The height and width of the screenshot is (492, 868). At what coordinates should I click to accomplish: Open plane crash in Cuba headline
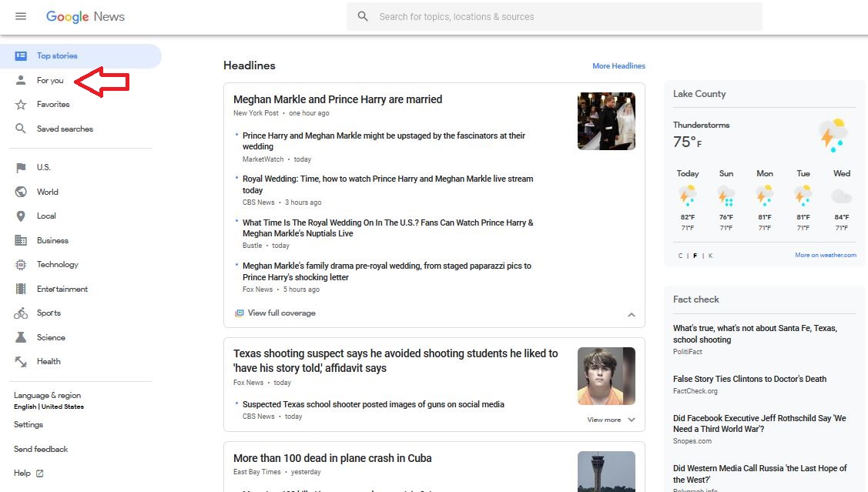tap(332, 458)
